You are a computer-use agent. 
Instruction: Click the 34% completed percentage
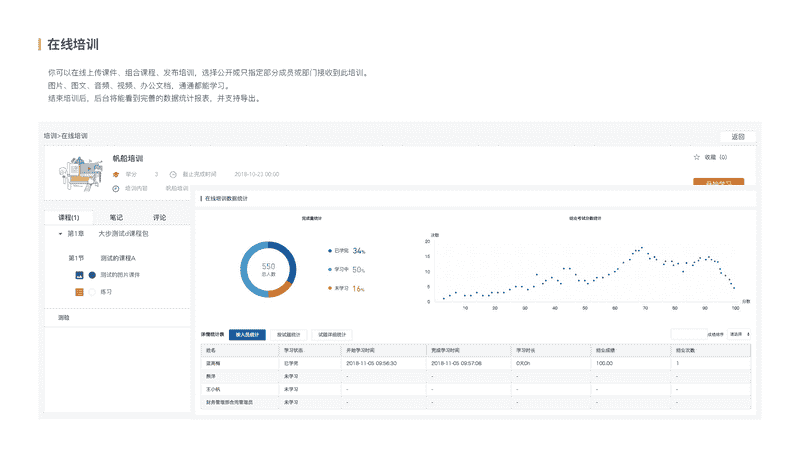pos(359,251)
